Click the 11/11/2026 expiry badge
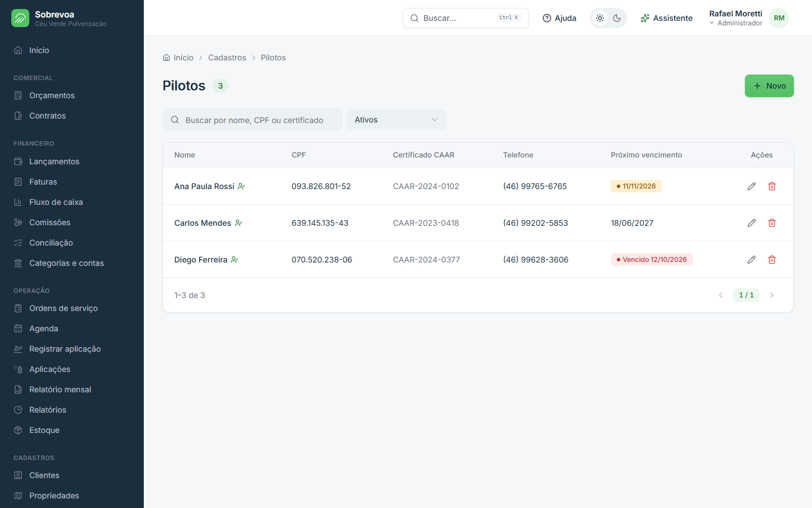The width and height of the screenshot is (812, 508). (x=636, y=186)
